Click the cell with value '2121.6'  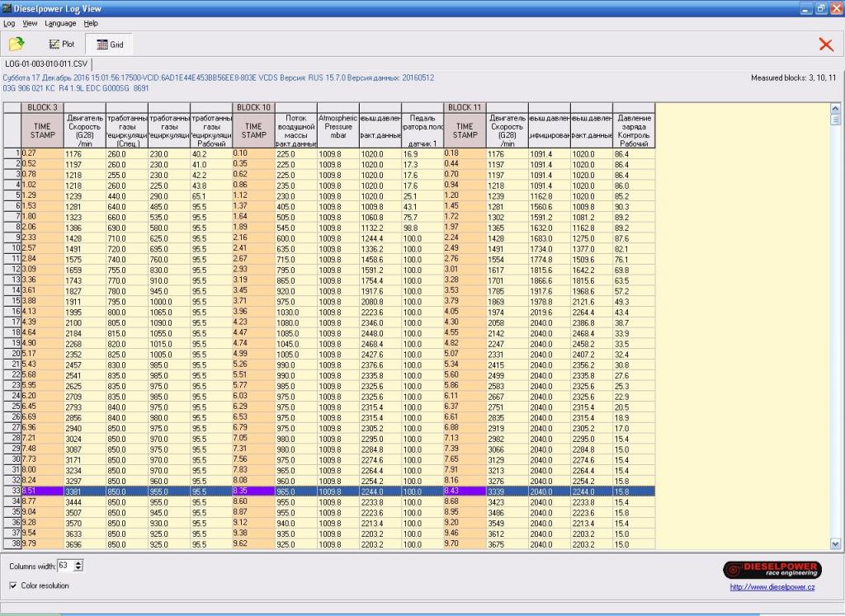click(591, 301)
